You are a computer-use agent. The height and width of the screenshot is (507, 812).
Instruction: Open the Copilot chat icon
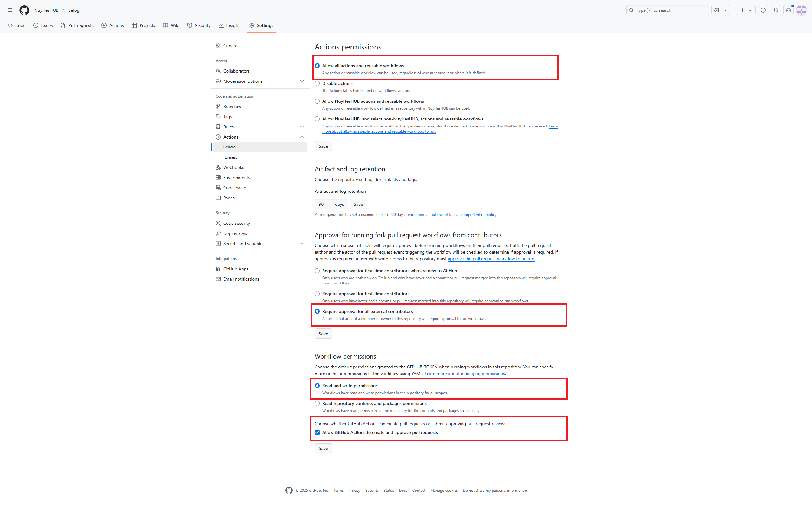click(x=717, y=10)
